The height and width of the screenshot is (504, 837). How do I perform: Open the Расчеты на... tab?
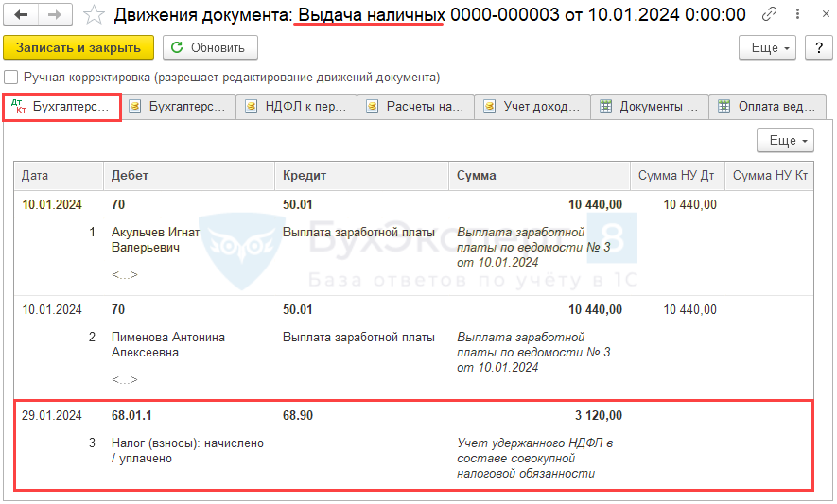pyautogui.click(x=416, y=107)
